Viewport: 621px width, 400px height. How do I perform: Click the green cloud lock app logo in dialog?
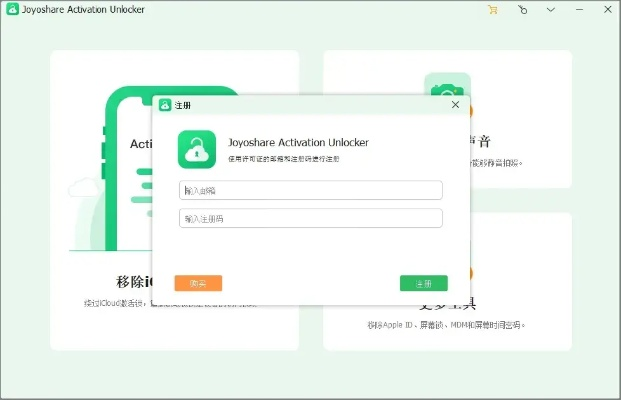pos(197,149)
